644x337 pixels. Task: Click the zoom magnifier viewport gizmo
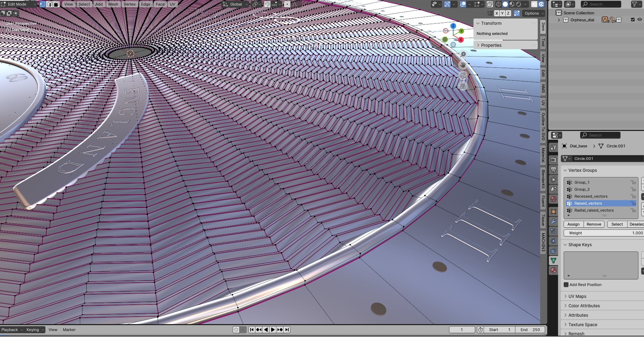click(x=463, y=54)
